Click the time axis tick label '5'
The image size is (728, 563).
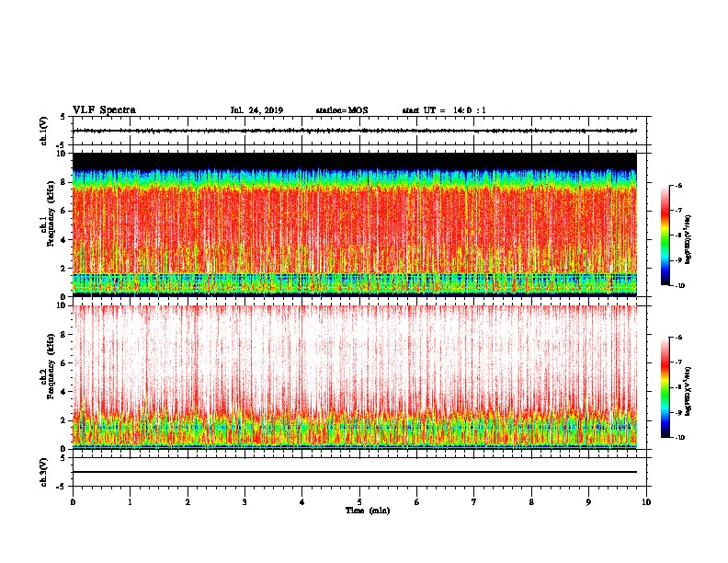pyautogui.click(x=359, y=502)
